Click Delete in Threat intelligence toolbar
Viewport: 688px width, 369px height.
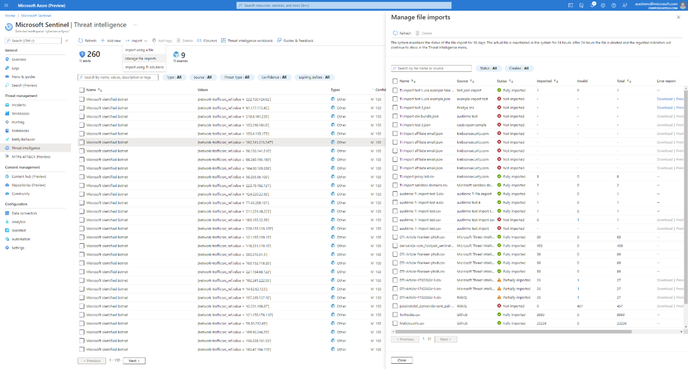click(185, 40)
